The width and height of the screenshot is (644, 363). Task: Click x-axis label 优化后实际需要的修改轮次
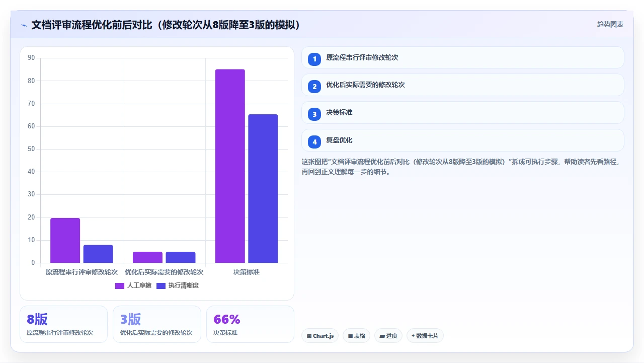(164, 272)
